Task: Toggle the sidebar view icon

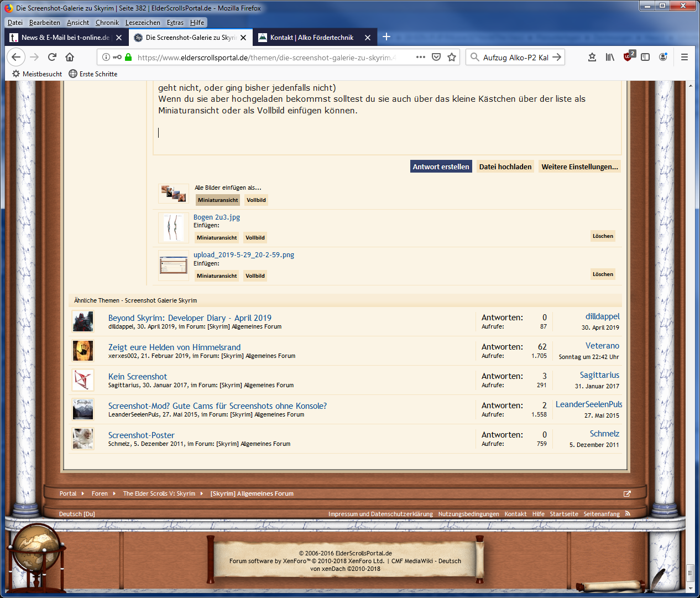Action: [x=645, y=57]
